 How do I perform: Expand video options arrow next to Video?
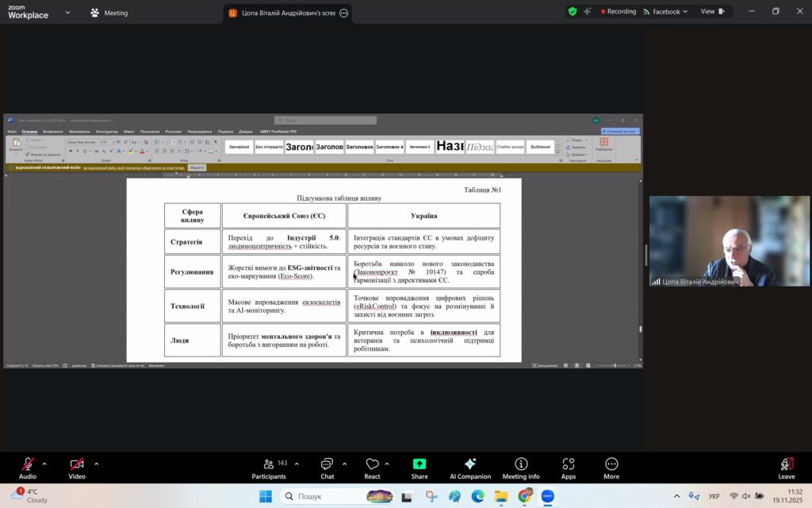[96, 464]
